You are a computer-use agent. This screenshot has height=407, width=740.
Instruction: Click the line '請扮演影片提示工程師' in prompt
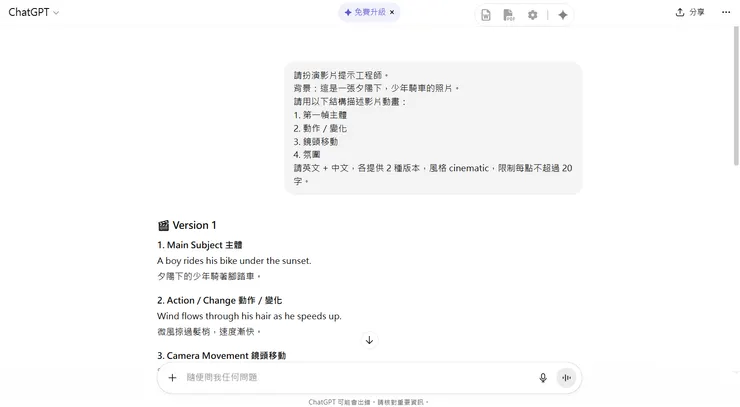[x=341, y=75]
